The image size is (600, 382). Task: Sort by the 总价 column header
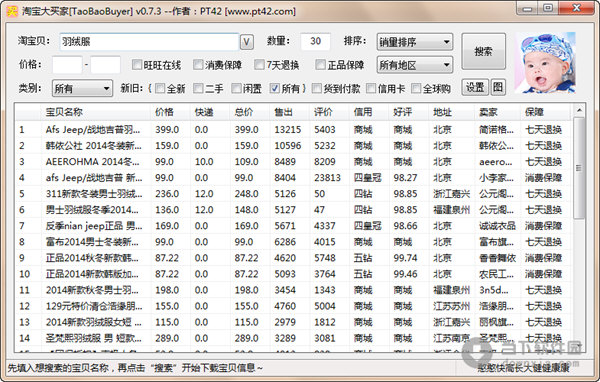[x=250, y=112]
